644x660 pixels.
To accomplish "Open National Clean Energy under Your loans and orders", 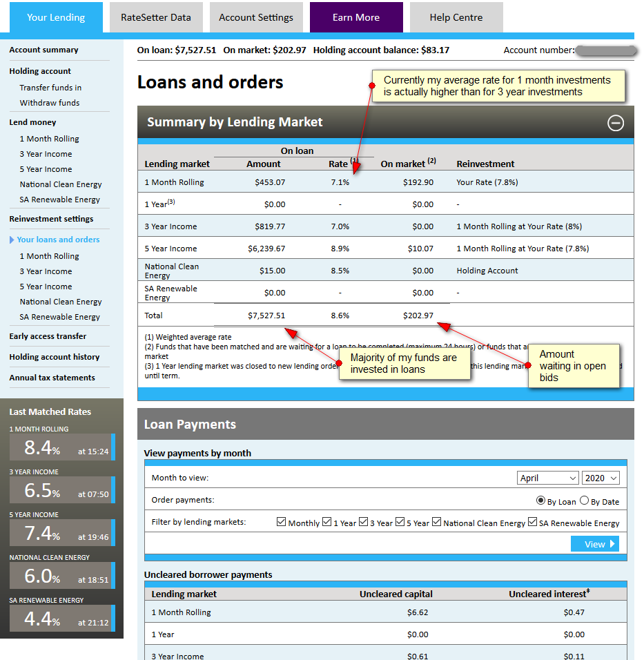I will point(61,302).
